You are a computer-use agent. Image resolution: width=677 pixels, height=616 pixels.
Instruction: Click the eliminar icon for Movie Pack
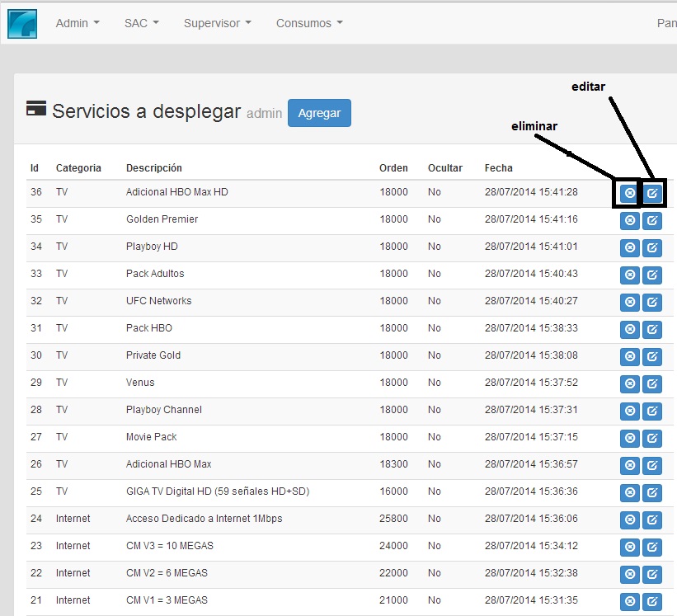coord(629,438)
